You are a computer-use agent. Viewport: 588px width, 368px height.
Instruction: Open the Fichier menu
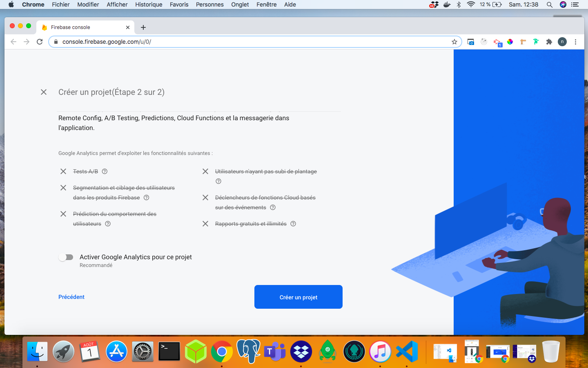[x=61, y=4]
